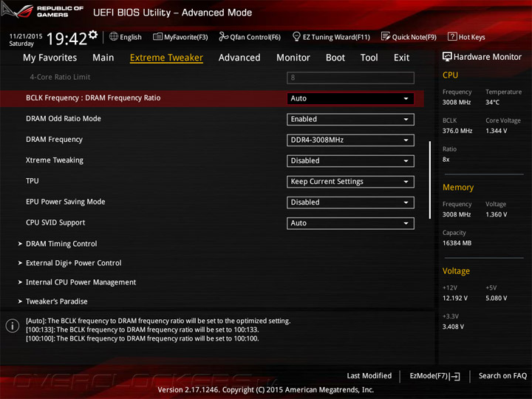This screenshot has width=532, height=399.
Task: Switch to Monitor tab
Action: coord(293,58)
